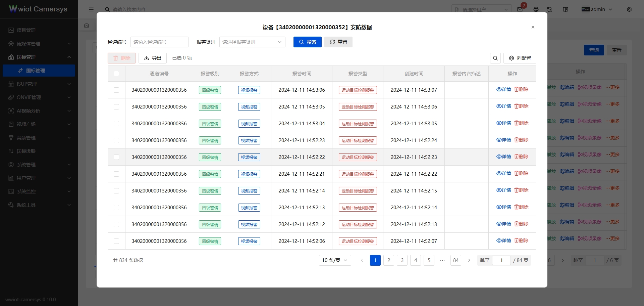Click the 通道编号 input field
Screen dimensions: 644x306
(x=159, y=42)
